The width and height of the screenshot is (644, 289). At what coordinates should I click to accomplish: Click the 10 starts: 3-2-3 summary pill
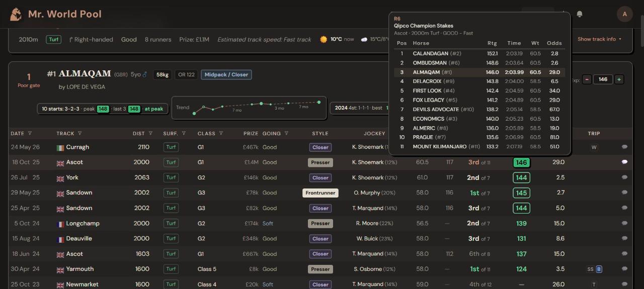click(x=103, y=109)
